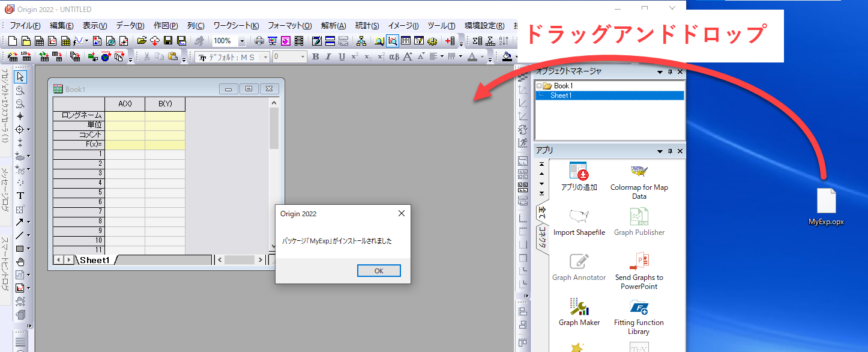Select the Screen Reader crosshair tool
The image size is (868, 352).
pos(20,116)
